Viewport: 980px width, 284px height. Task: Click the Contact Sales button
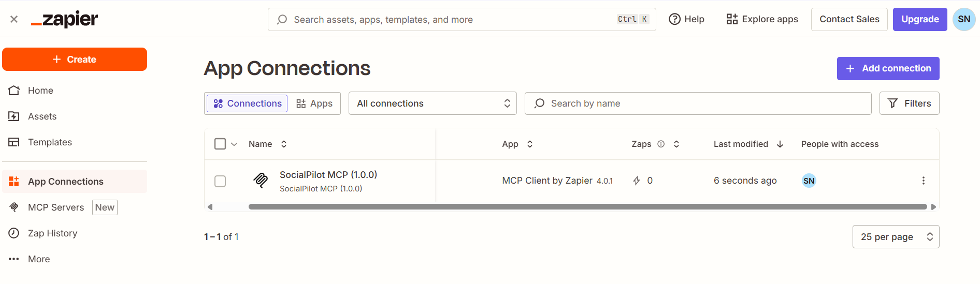(x=849, y=19)
